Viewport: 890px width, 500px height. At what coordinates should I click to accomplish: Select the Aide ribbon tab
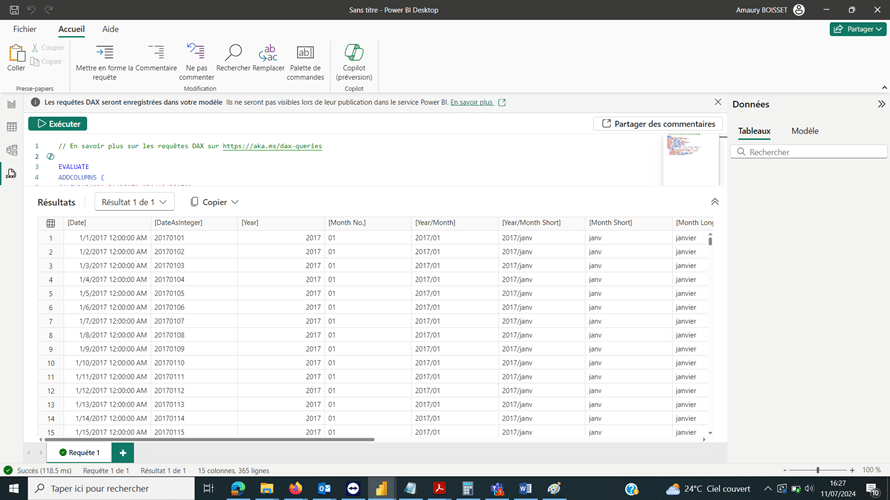[x=110, y=29]
